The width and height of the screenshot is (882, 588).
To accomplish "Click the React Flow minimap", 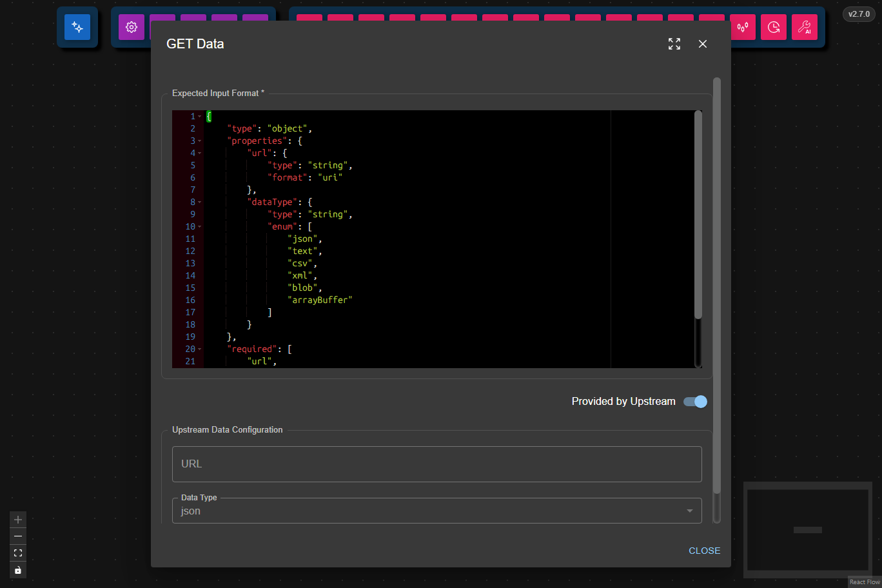I will pos(808,530).
